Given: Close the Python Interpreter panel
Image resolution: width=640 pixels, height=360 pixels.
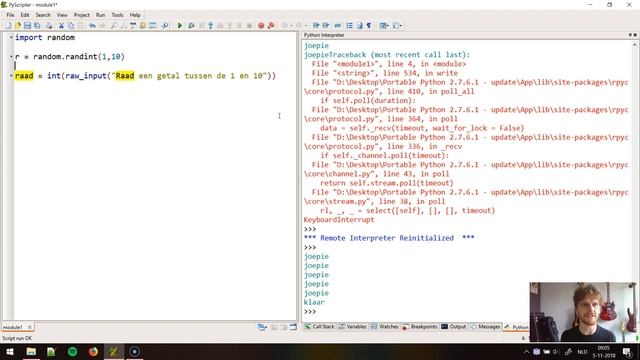Looking at the screenshot, I should [x=635, y=35].
